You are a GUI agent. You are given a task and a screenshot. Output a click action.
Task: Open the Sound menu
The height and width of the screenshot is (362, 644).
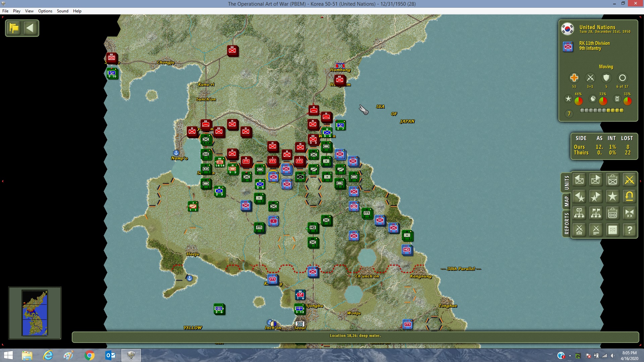[x=63, y=11]
